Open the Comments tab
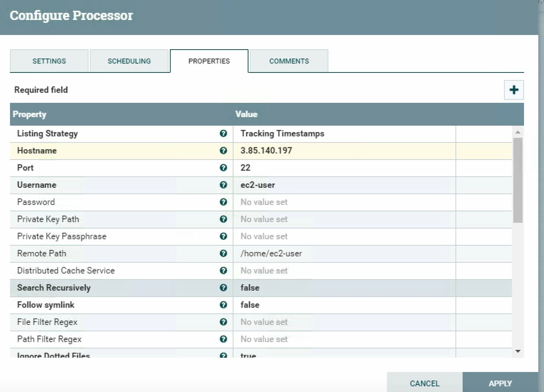The width and height of the screenshot is (544, 392). point(289,61)
